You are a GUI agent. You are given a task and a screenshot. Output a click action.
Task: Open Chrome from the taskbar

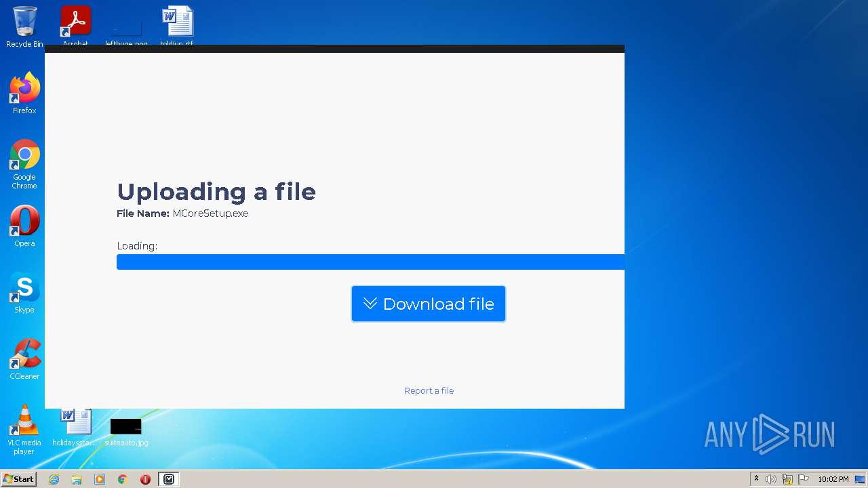[123, 479]
